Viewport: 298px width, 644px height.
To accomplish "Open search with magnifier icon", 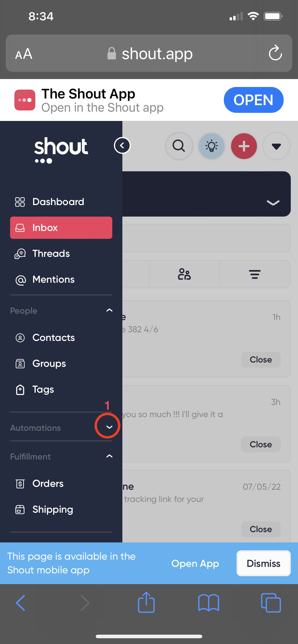I will (x=179, y=146).
